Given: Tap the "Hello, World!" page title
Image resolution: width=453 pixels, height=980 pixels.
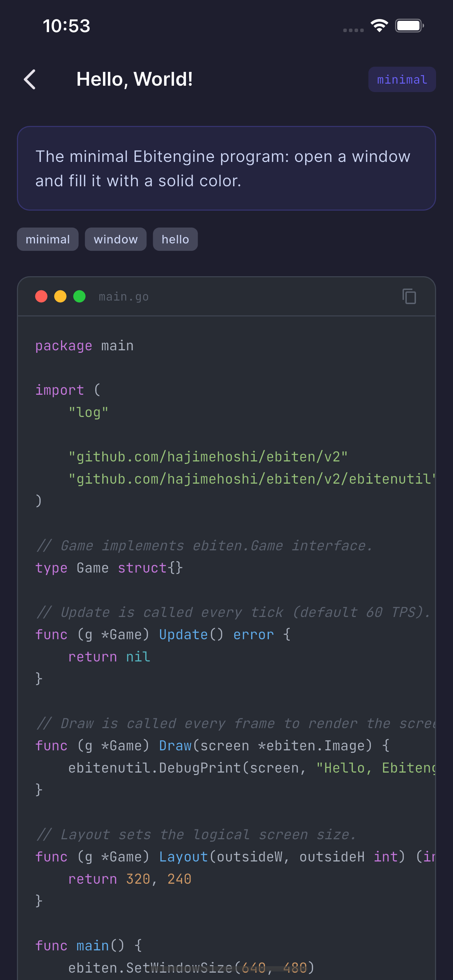Looking at the screenshot, I should 135,79.
